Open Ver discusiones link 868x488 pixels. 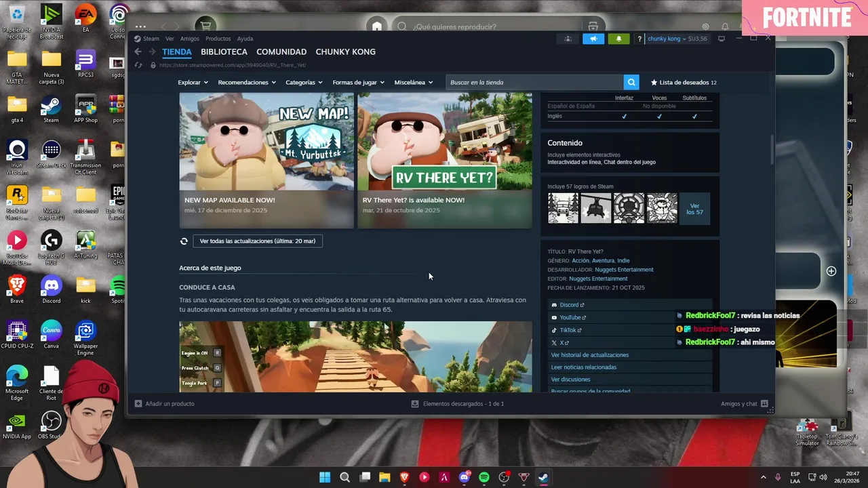click(x=571, y=380)
